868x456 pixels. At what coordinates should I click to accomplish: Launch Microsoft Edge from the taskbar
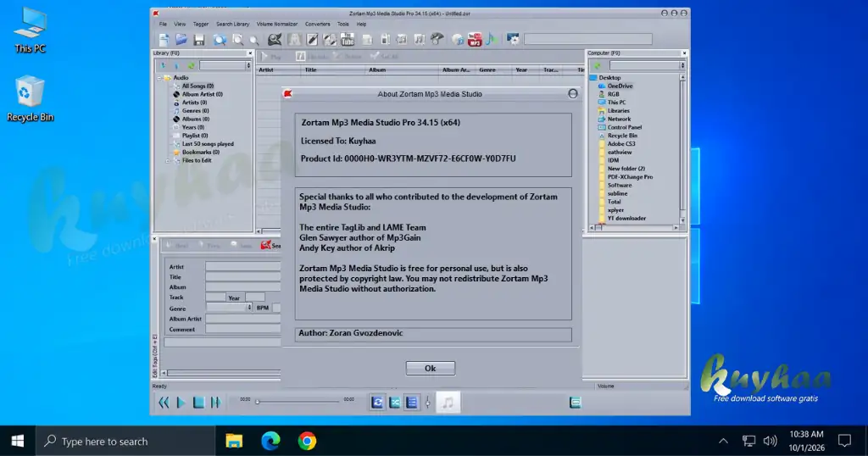[270, 441]
